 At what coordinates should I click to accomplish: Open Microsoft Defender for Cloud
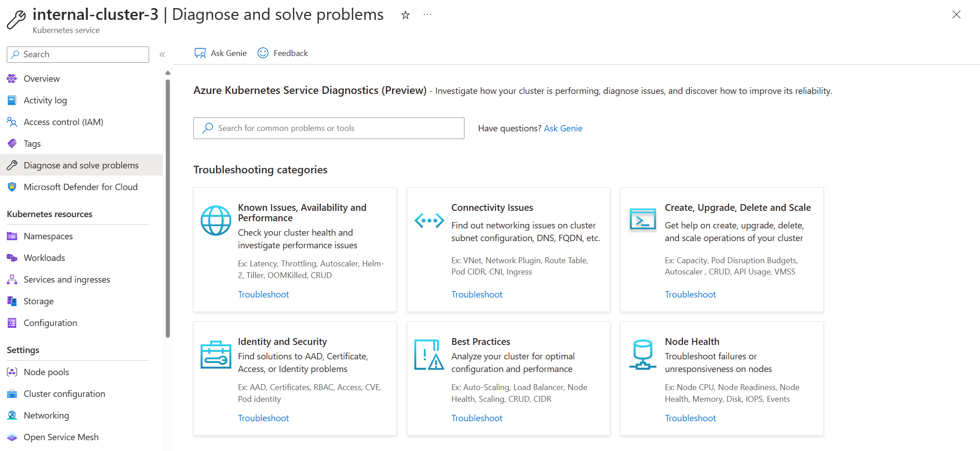pos(12,186)
